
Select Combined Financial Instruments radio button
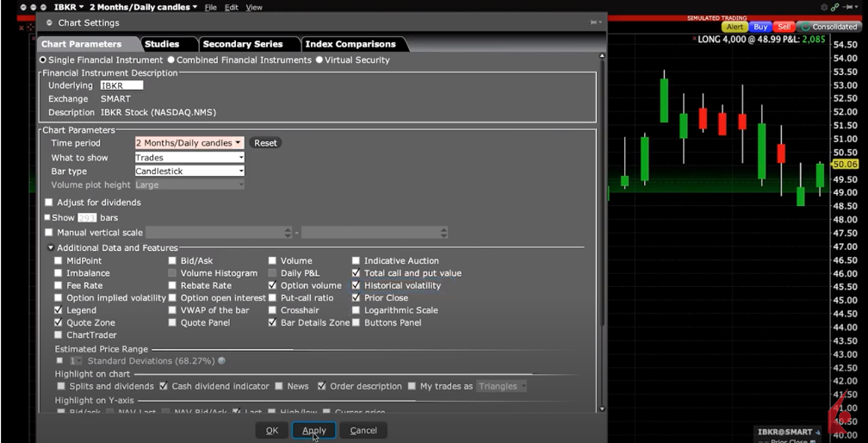[171, 60]
